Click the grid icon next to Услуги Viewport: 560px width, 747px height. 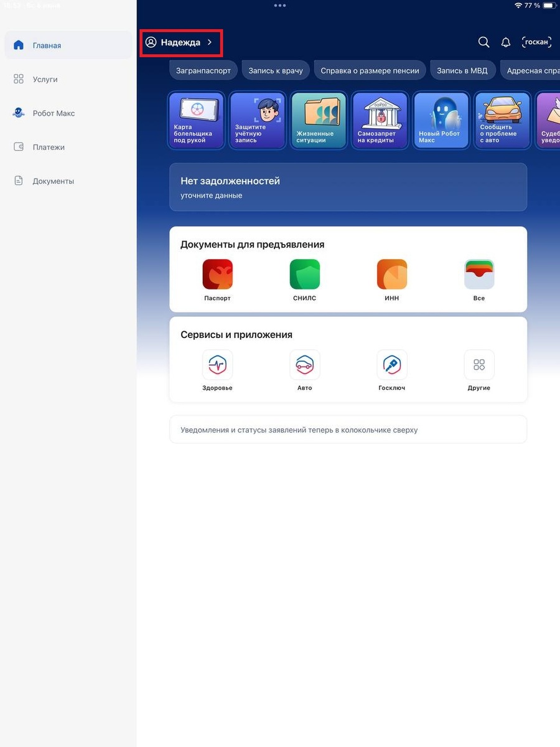(19, 80)
